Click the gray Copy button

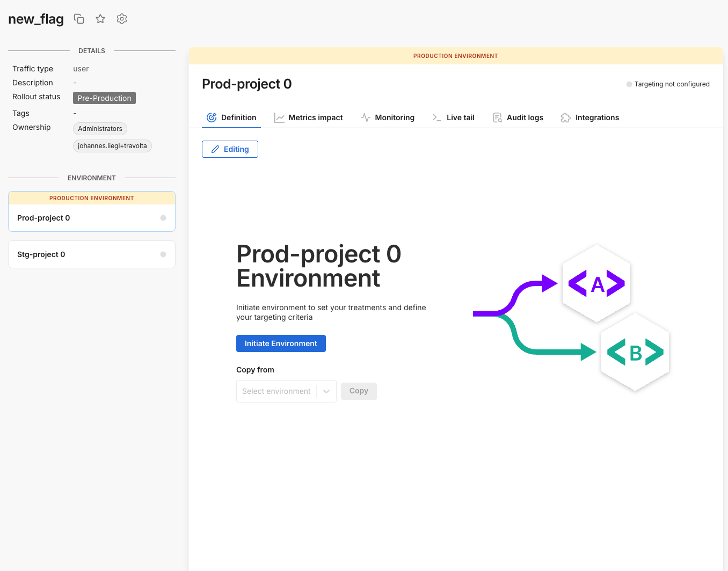pyautogui.click(x=359, y=391)
